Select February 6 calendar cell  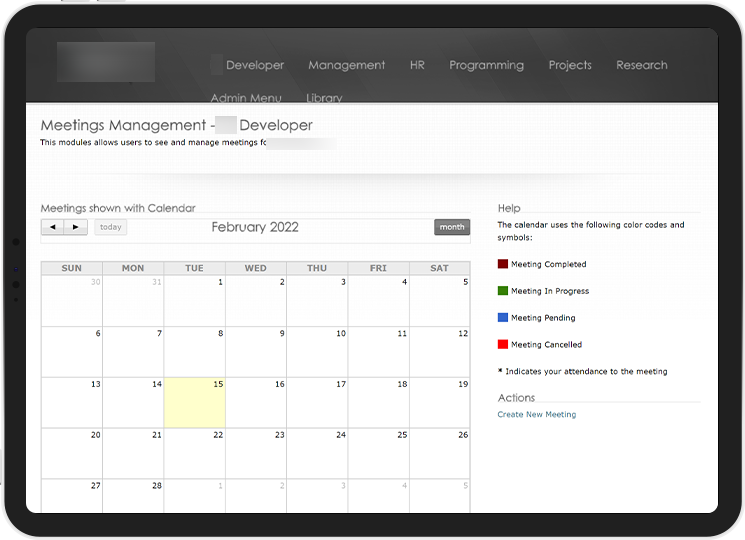72,352
